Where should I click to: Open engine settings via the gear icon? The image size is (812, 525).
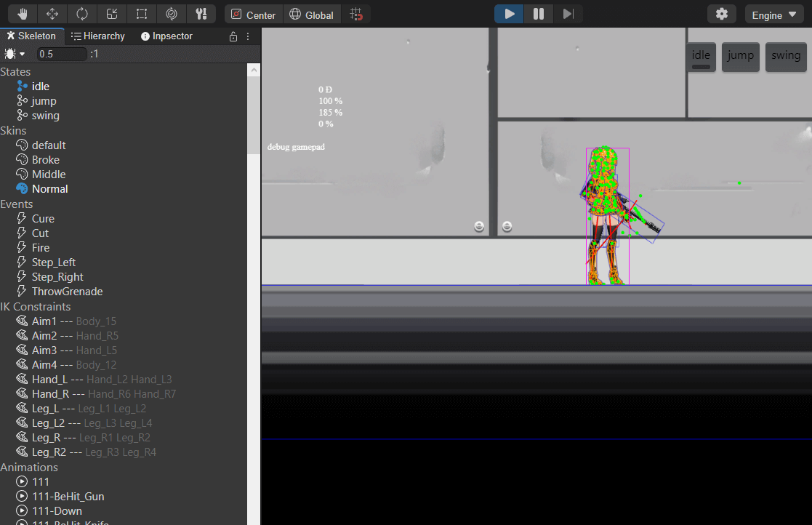point(722,13)
